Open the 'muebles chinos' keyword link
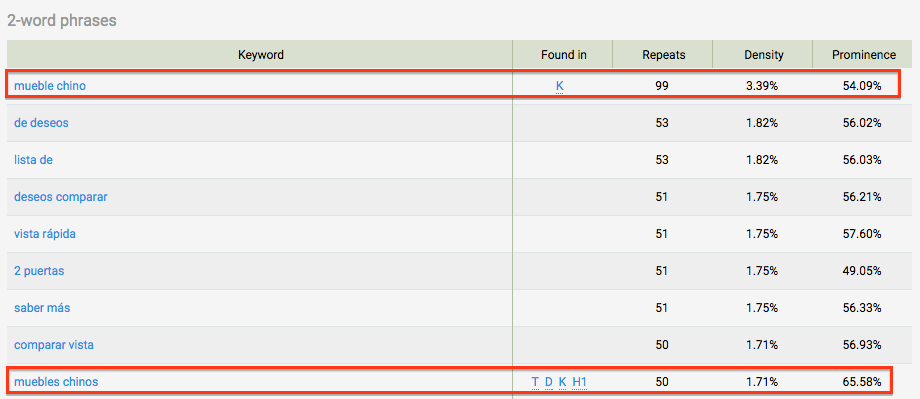 click(56, 382)
